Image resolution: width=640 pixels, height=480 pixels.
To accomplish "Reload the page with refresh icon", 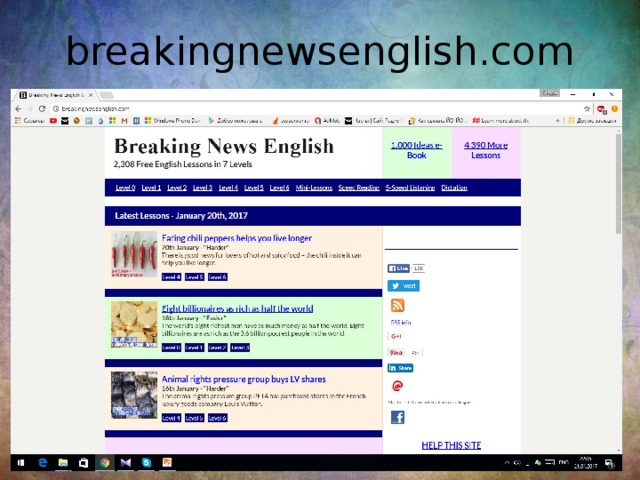I will click(42, 109).
